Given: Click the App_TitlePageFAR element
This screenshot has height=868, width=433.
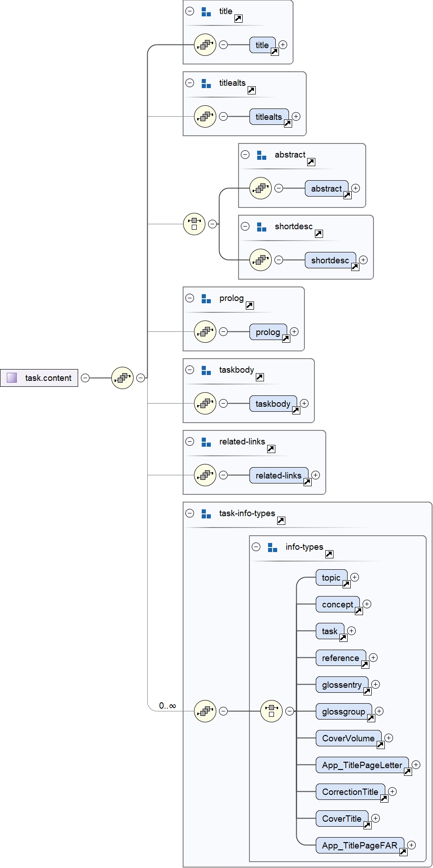Looking at the screenshot, I should pyautogui.click(x=359, y=845).
